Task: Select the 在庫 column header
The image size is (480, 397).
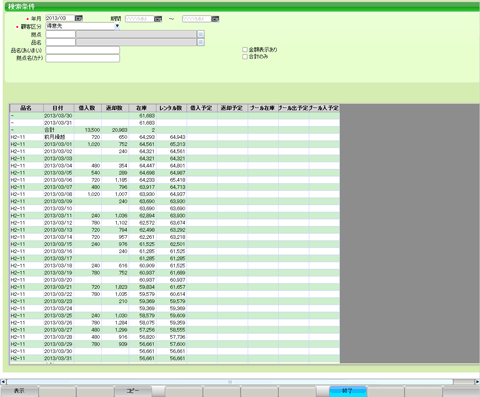Action: pyautogui.click(x=142, y=108)
